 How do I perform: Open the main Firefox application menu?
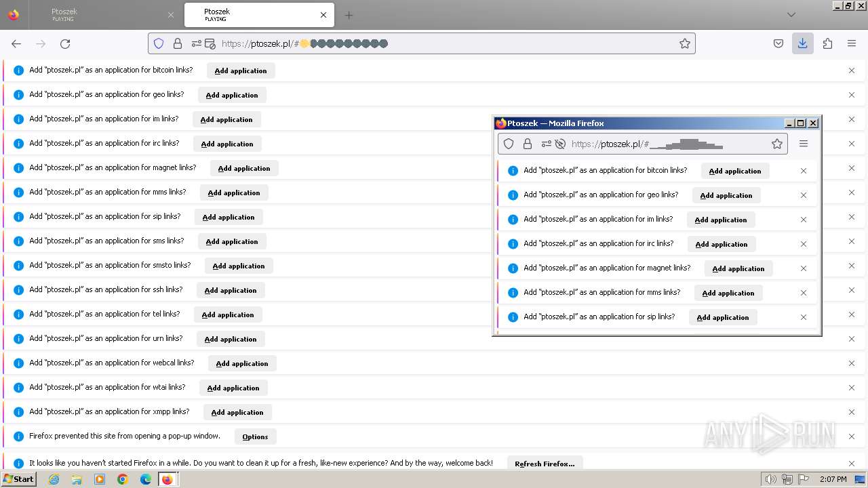[852, 43]
